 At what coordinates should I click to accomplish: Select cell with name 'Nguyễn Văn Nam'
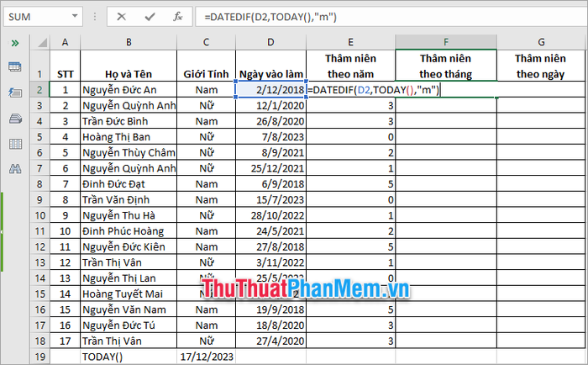click(x=129, y=309)
